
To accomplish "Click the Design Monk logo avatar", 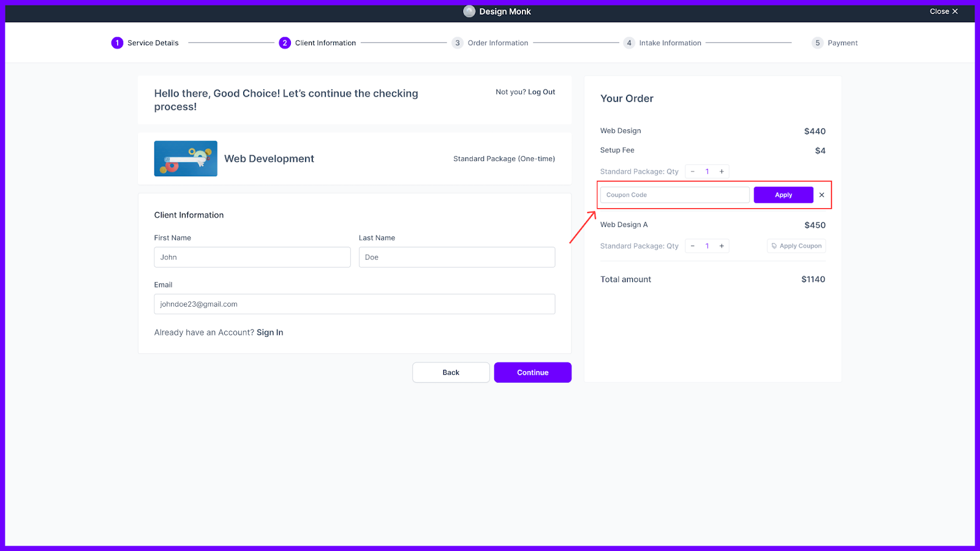I will [469, 12].
